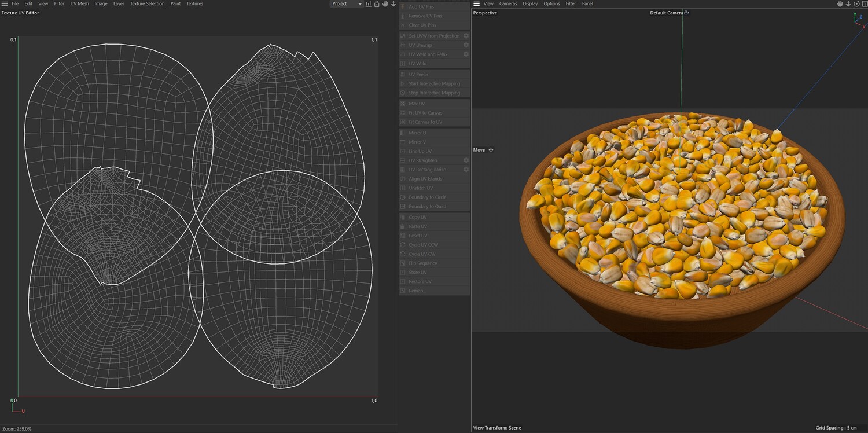
Task: Click the Cycle UV CCW icon
Action: 403,245
